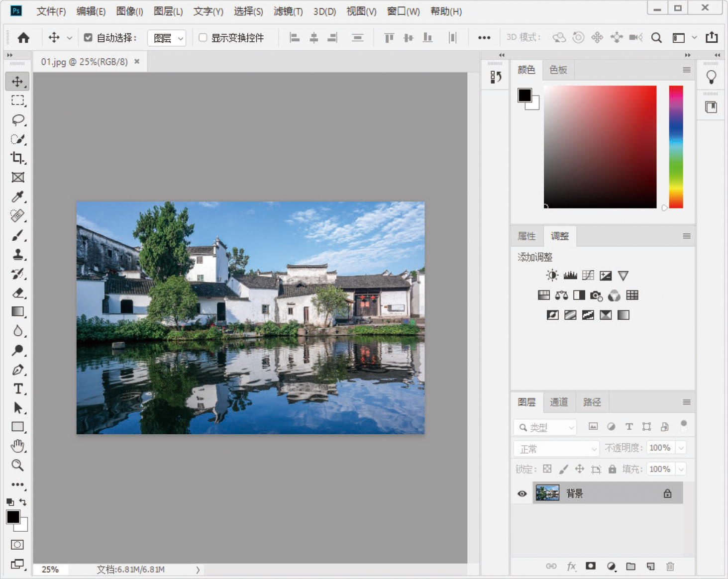Select the Pen tool

click(17, 370)
